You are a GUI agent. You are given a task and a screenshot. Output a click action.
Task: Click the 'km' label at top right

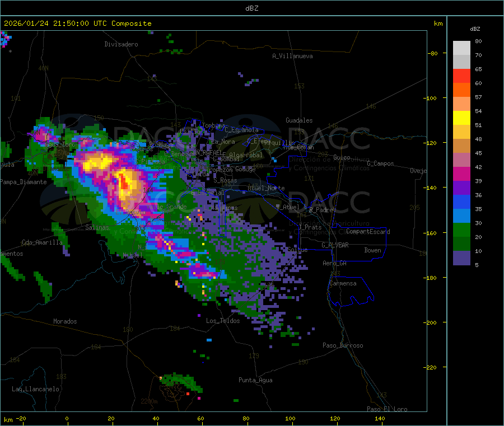click(438, 24)
